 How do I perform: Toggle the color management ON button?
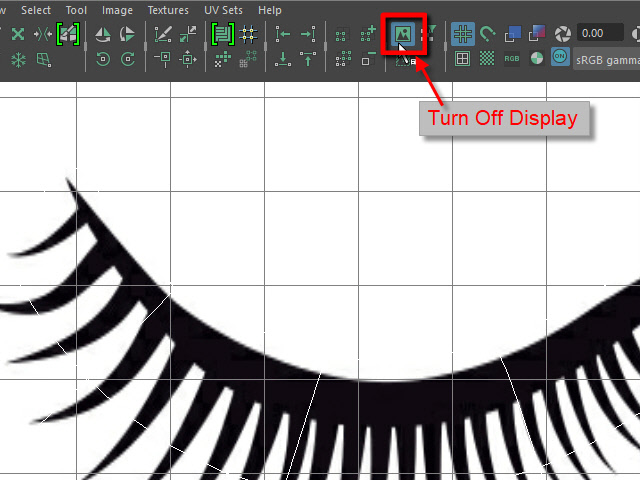[561, 59]
